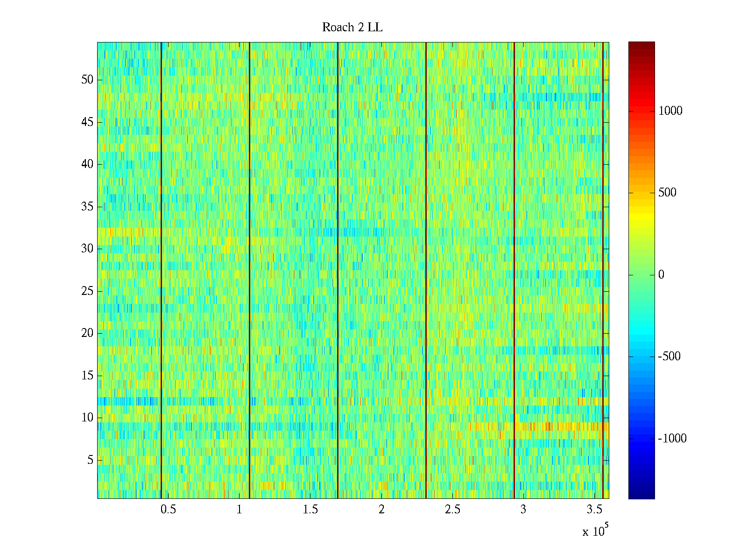Select the colorbar label '500'
Image resolution: width=747 pixels, height=560 pixels.
[667, 193]
